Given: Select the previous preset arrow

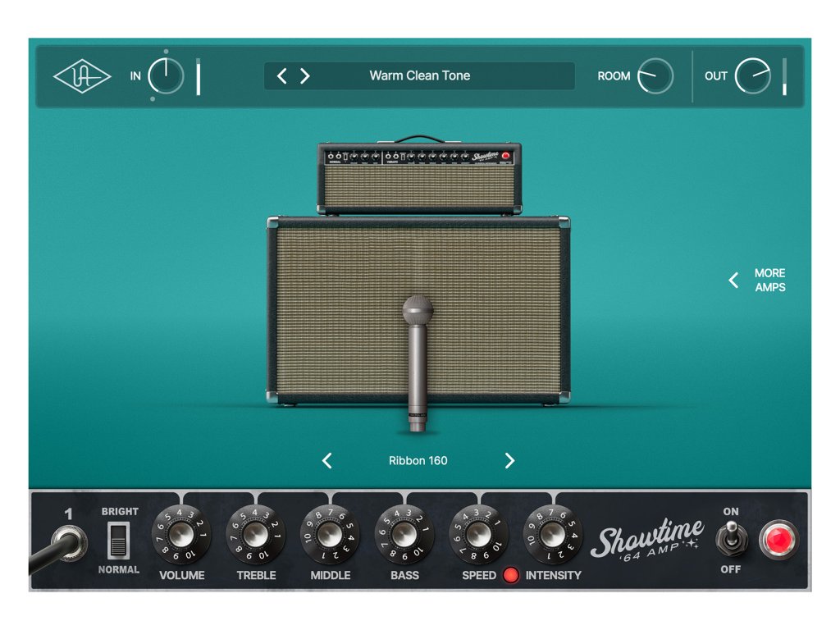Looking at the screenshot, I should coord(282,76).
